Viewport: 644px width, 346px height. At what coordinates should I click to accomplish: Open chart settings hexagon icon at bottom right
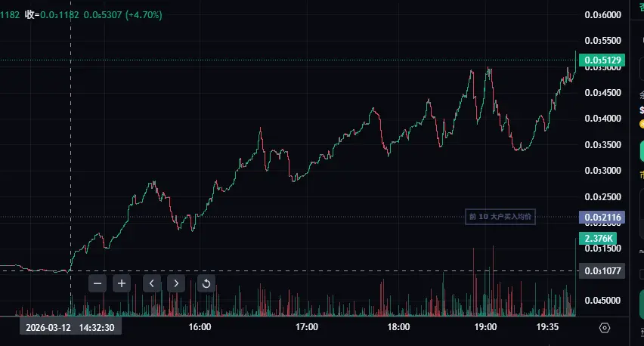click(x=605, y=328)
